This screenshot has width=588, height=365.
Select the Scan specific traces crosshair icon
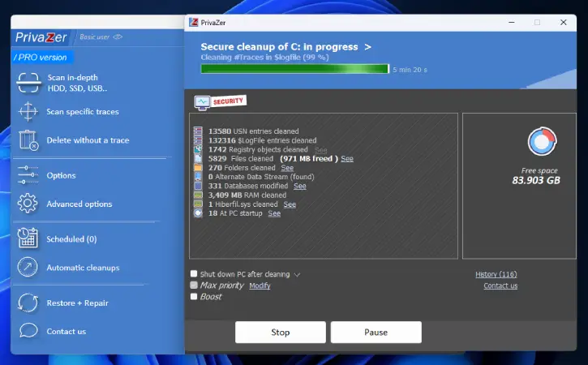coord(28,111)
